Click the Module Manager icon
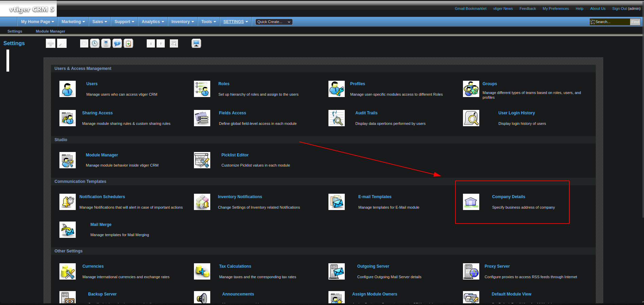 click(x=68, y=160)
